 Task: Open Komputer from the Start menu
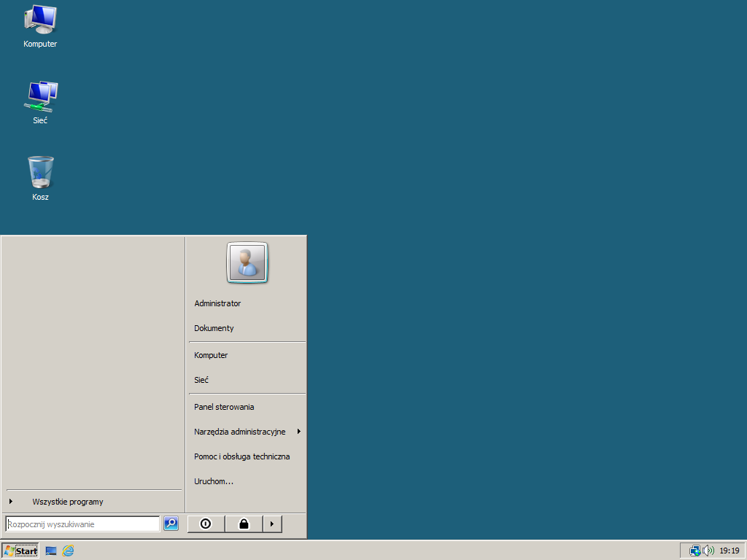247,355
